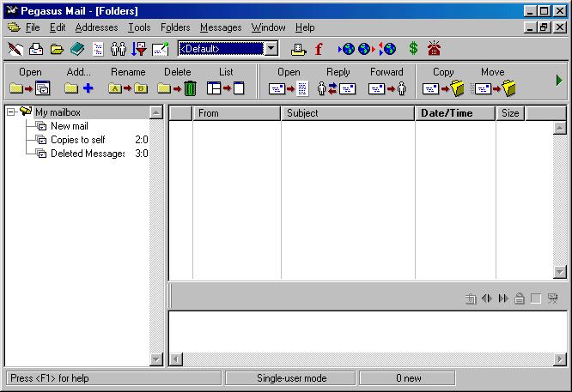Click the Add folder button
Viewport: 572px width, 392px height.
pyautogui.click(x=79, y=87)
